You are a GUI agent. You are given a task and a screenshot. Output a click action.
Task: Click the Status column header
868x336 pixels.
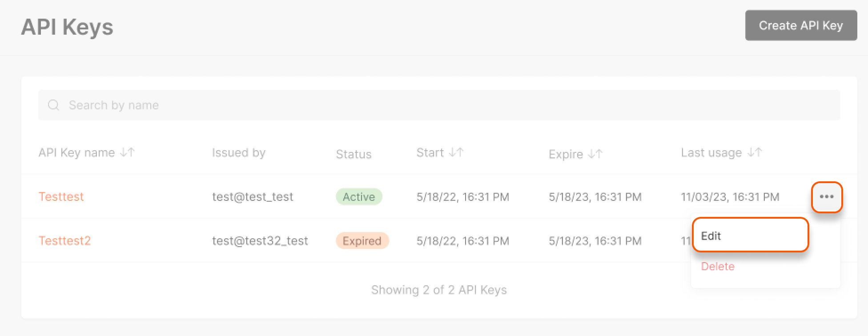354,154
